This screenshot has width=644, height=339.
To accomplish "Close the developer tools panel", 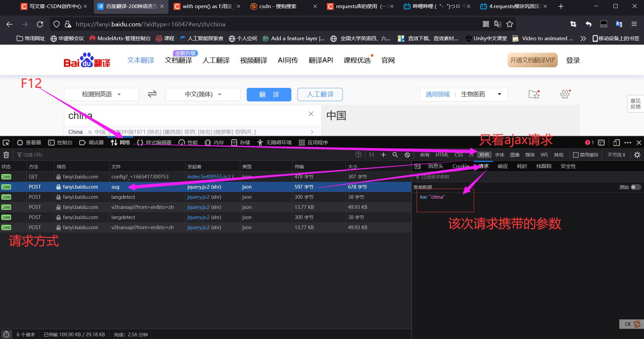I will click(639, 143).
